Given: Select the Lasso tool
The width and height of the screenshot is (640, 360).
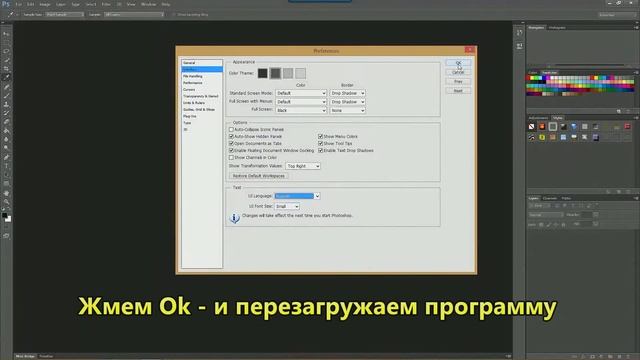Looking at the screenshot, I should tap(6, 51).
